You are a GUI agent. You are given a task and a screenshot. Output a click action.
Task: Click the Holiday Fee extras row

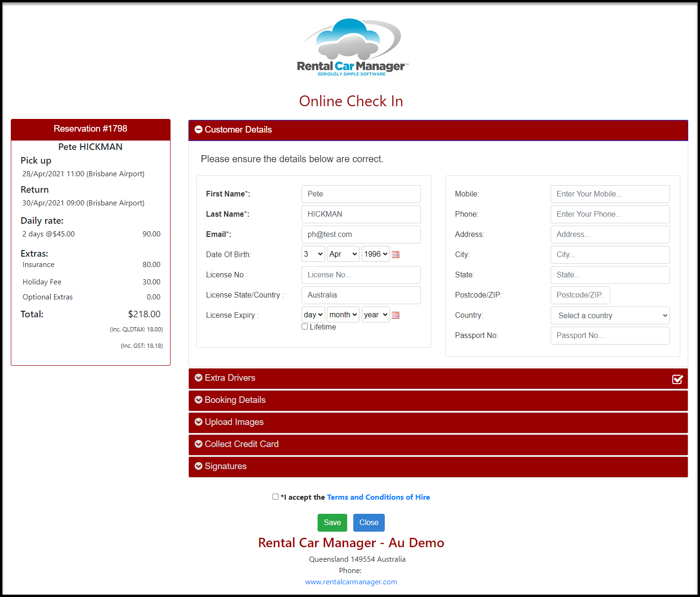point(92,282)
